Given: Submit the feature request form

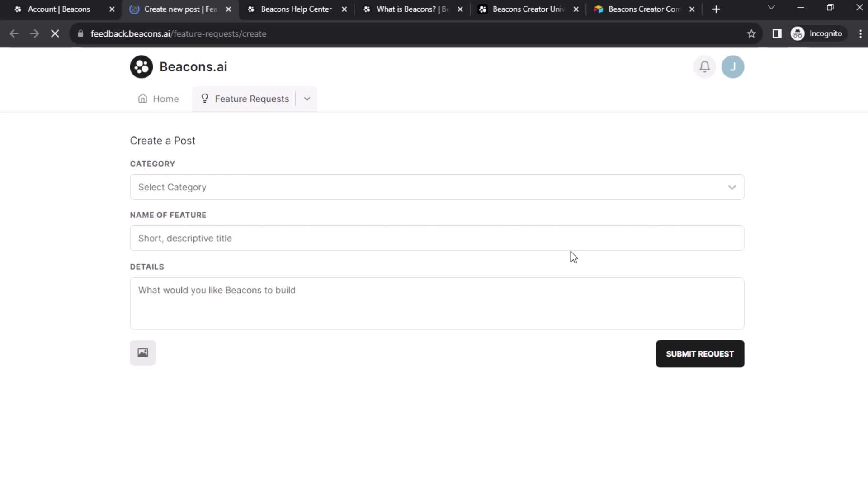Looking at the screenshot, I should pyautogui.click(x=699, y=353).
